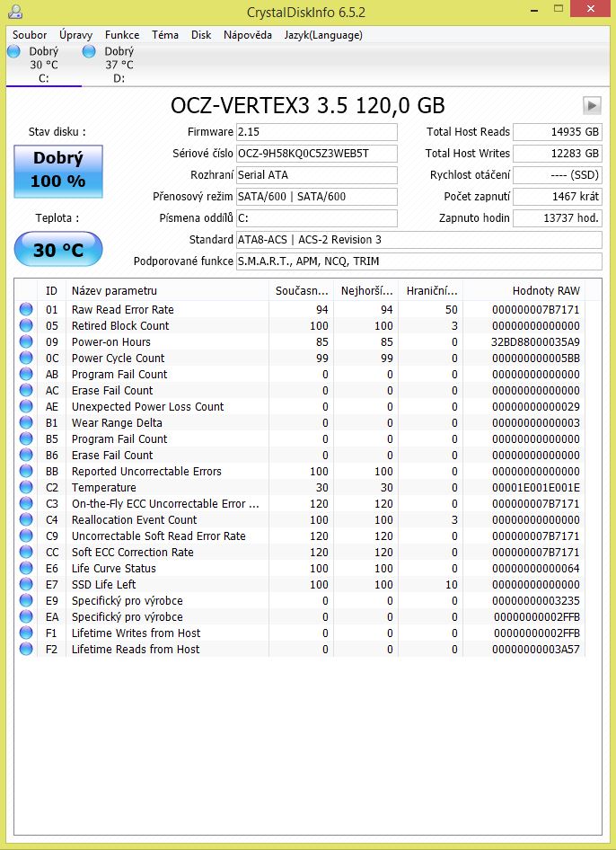The image size is (616, 850).
Task: Open the Nápověda menu
Action: pyautogui.click(x=248, y=35)
